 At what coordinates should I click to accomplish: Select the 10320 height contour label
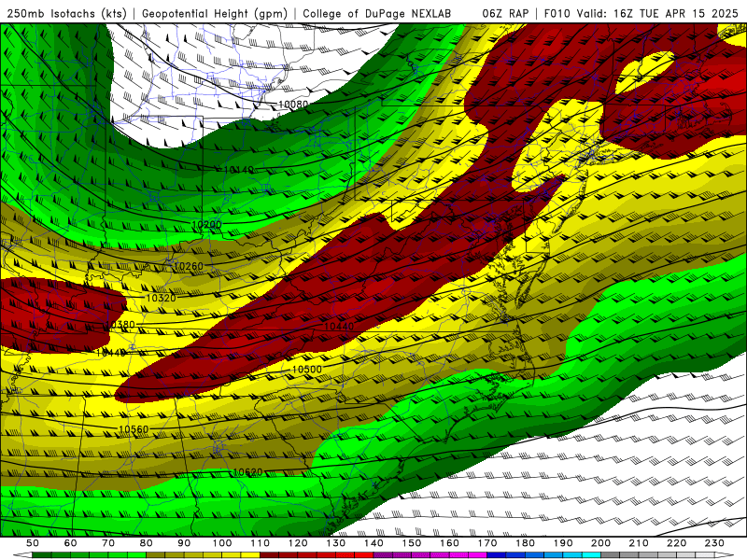point(161,298)
